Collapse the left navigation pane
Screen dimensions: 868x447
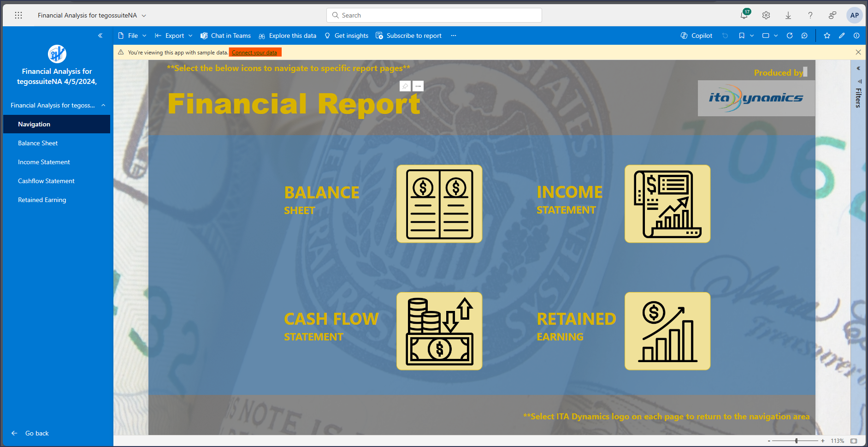(100, 36)
